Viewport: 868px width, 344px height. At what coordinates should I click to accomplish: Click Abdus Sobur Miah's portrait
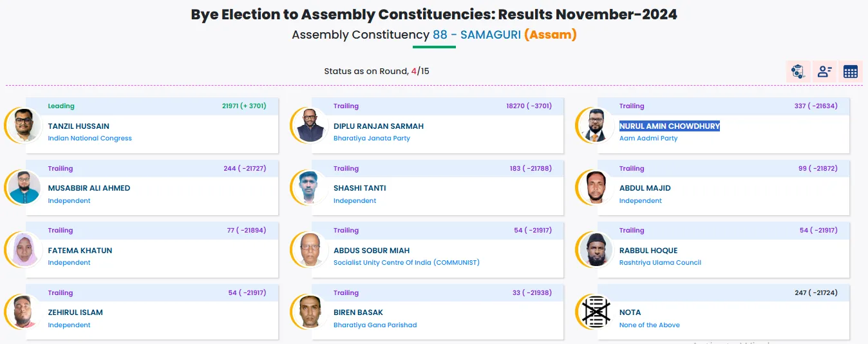(x=311, y=250)
